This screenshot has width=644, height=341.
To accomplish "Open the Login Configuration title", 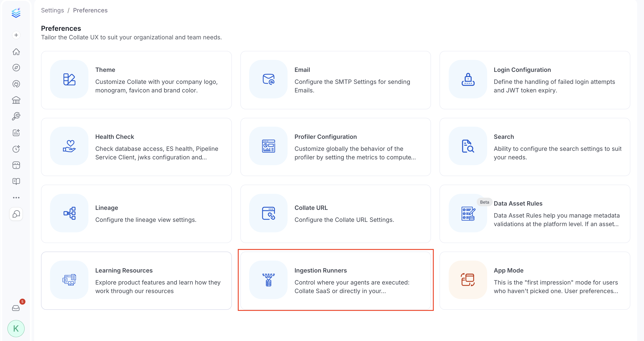I will point(522,70).
